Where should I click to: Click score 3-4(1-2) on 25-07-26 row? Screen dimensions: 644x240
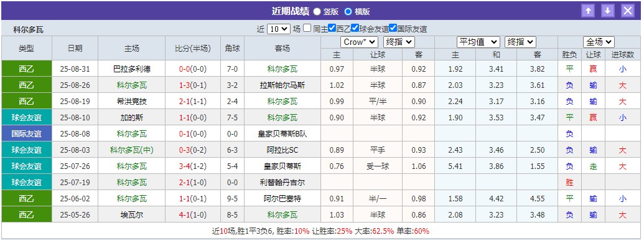[x=193, y=166]
